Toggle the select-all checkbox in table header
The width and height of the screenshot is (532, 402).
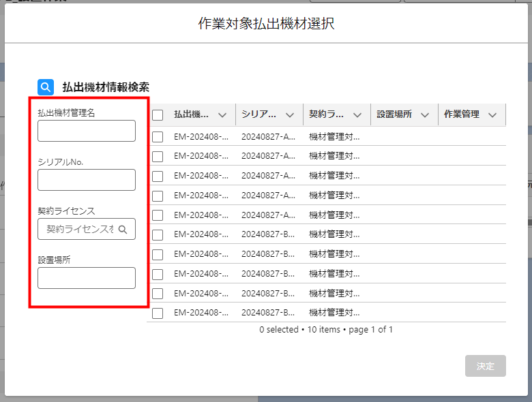pyautogui.click(x=158, y=115)
